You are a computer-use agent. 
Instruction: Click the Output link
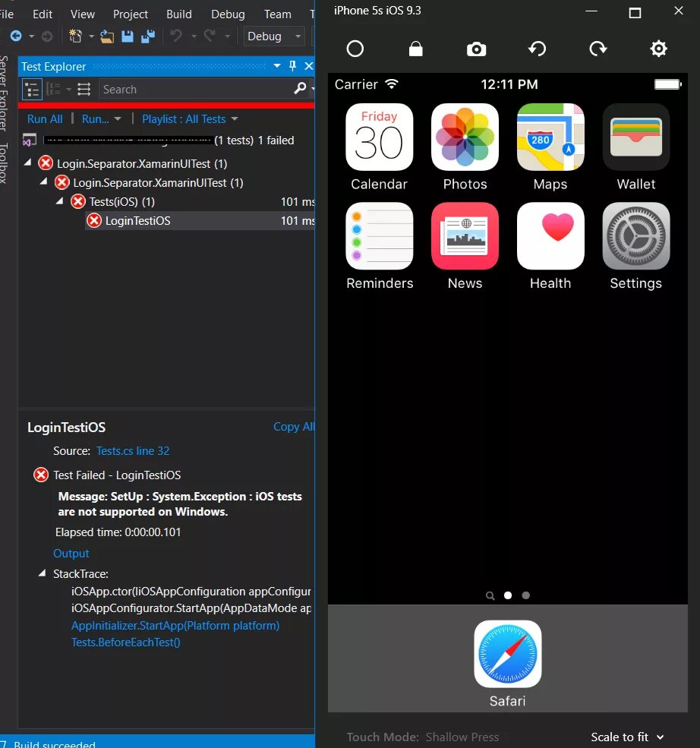71,554
